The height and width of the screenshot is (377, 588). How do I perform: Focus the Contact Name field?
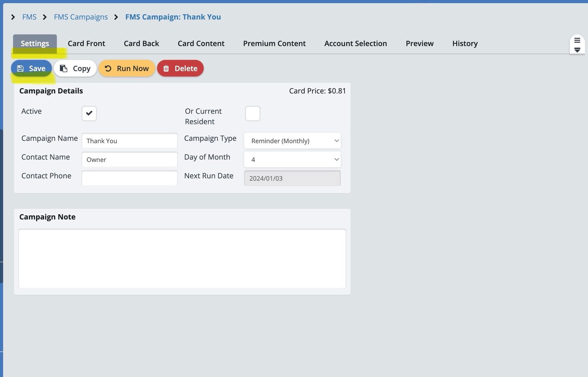[x=129, y=159]
